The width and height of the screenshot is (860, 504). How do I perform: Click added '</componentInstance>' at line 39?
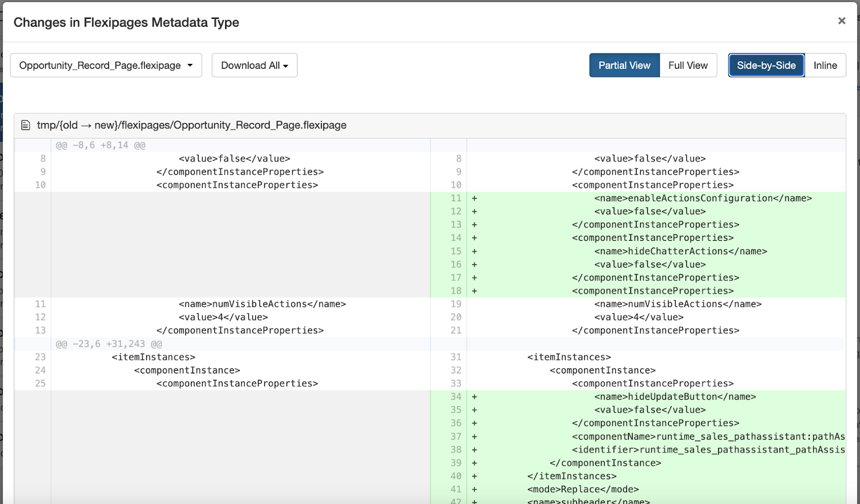click(x=605, y=463)
